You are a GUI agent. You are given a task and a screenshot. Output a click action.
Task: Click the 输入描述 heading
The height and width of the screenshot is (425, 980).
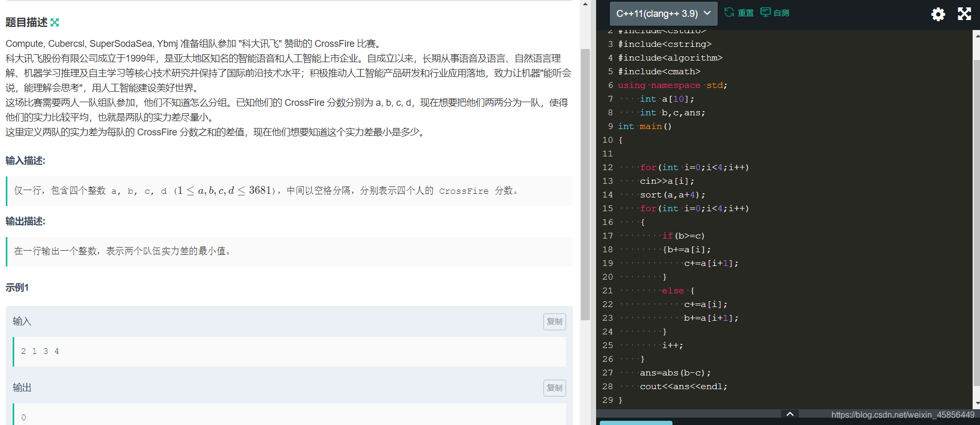point(25,161)
